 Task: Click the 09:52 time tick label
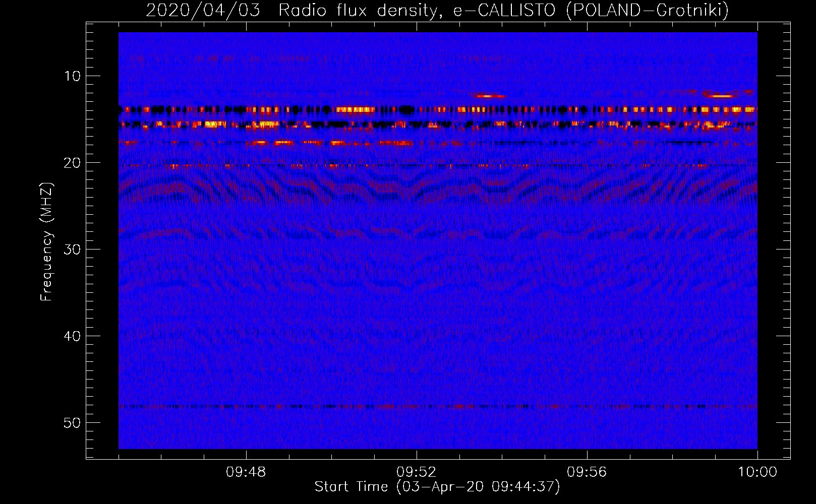(417, 472)
